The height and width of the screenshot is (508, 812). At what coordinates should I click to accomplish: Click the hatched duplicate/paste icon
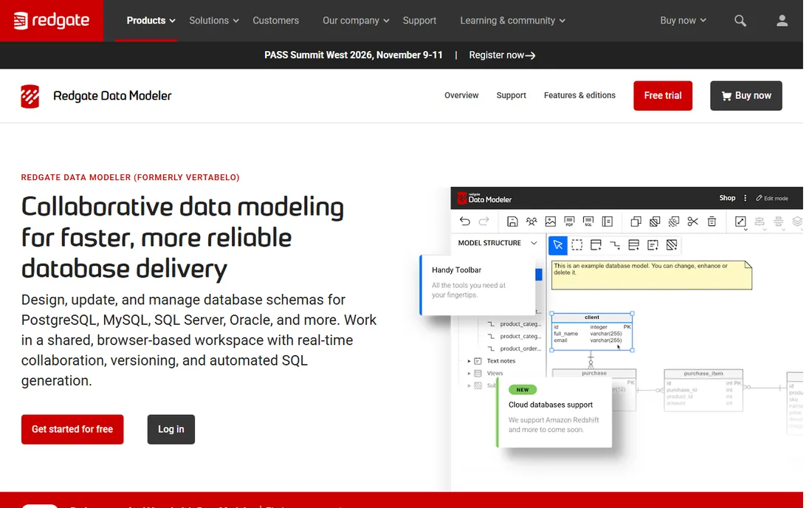(655, 222)
